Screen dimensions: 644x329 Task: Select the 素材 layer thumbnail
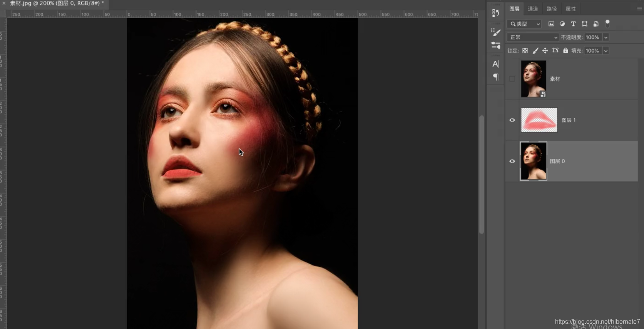533,78
